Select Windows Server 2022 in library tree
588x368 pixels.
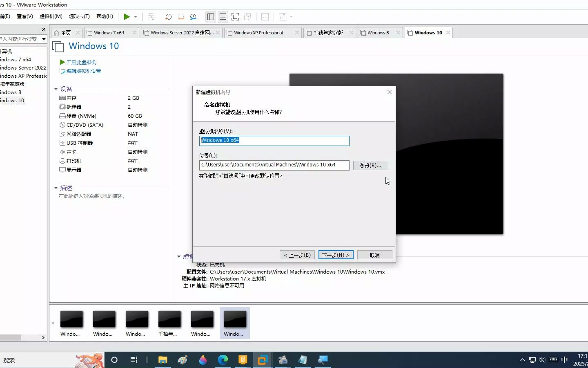23,68
